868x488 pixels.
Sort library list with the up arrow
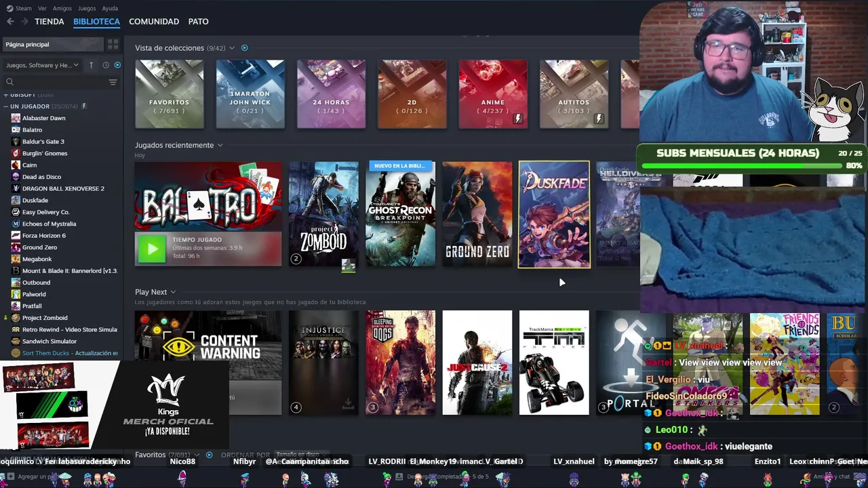pos(91,65)
